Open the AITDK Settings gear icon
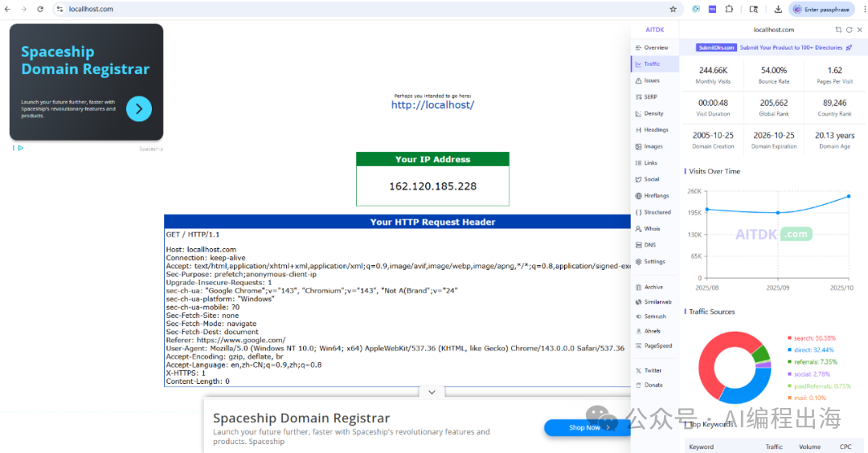Screen dimensions: 868x453 [x=638, y=262]
